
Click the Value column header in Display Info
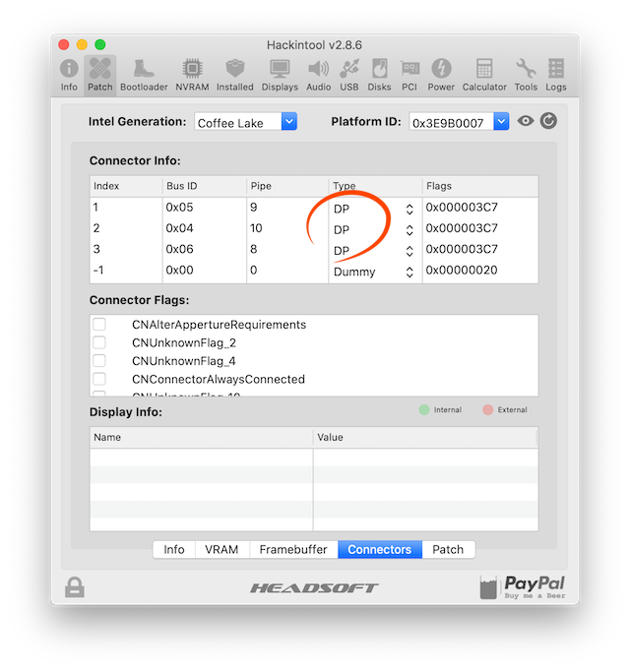pyautogui.click(x=425, y=438)
